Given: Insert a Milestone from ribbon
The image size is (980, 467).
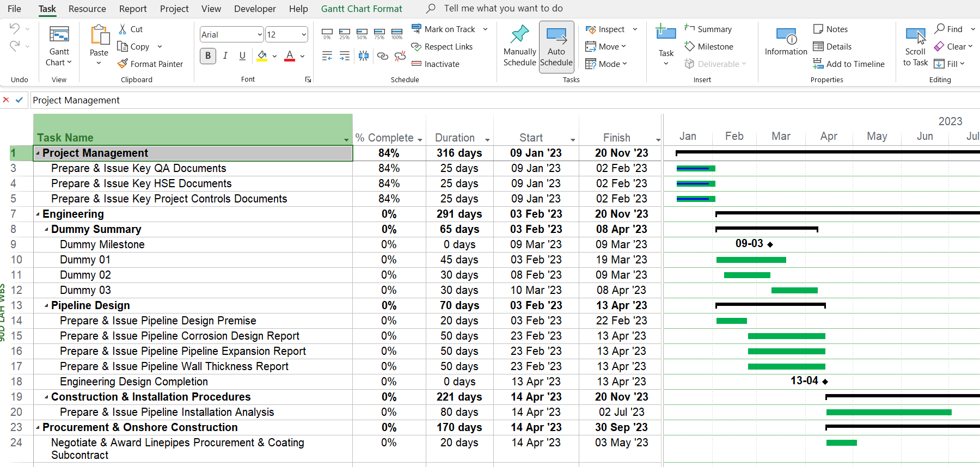Looking at the screenshot, I should (x=709, y=47).
